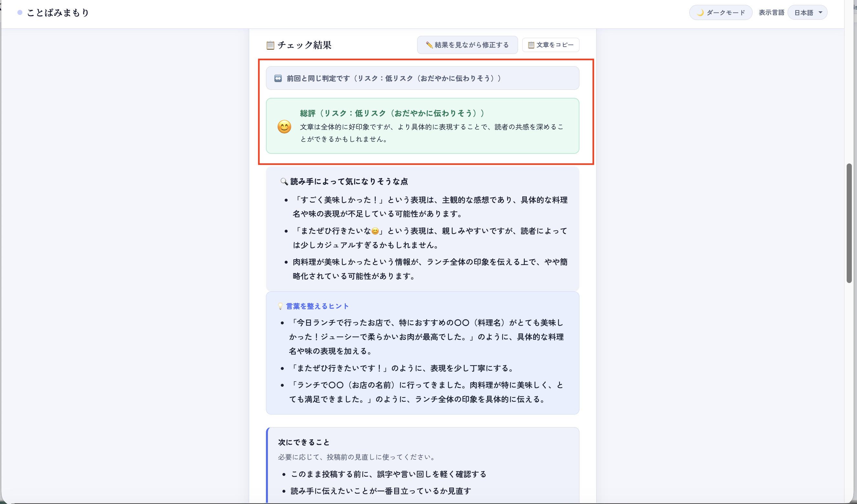The width and height of the screenshot is (857, 504).
Task: Click the magnifier icon beside 読み手によって気になりそうな点
Action: (284, 181)
